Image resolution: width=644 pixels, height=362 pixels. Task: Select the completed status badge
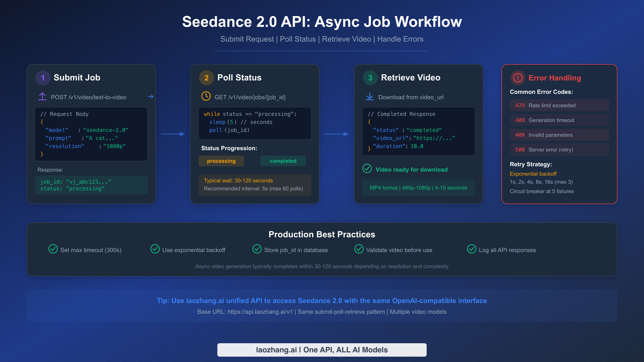[283, 161]
